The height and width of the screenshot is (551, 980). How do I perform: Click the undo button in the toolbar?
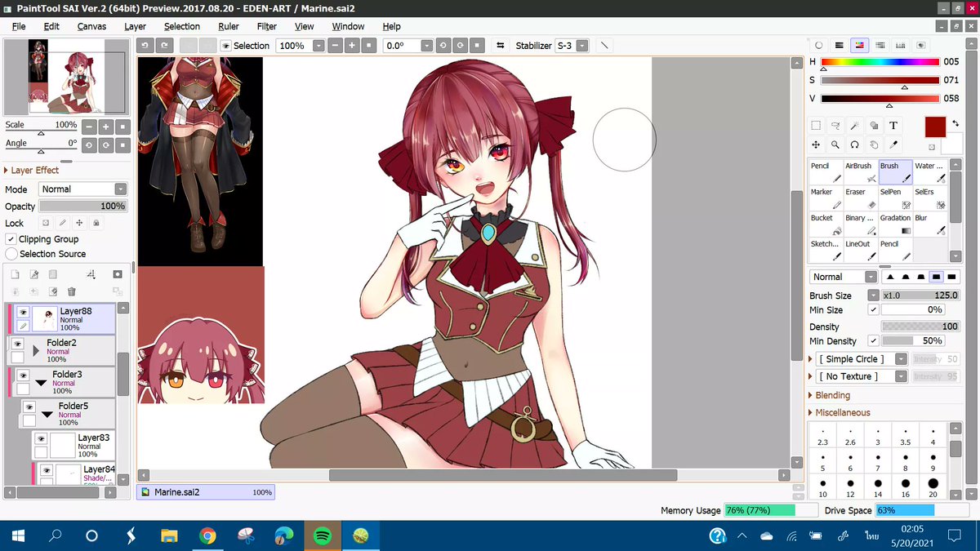(x=144, y=46)
